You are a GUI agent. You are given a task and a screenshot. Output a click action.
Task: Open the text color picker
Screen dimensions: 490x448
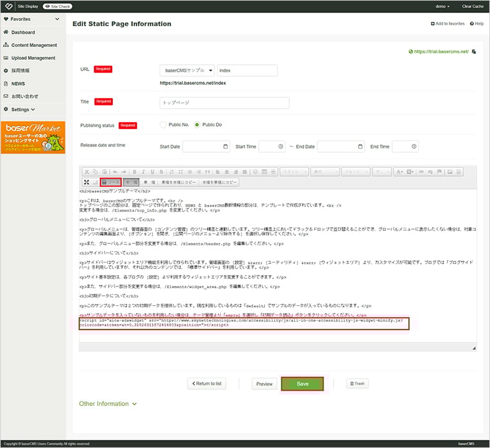pos(399,172)
